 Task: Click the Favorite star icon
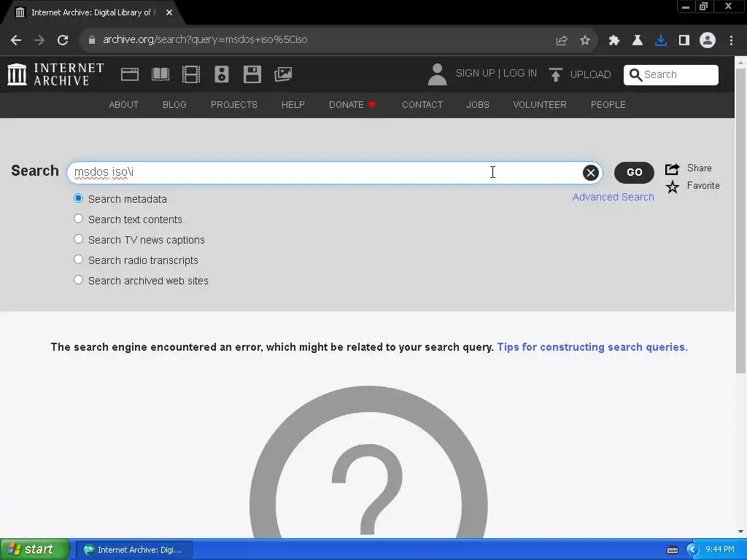point(672,187)
